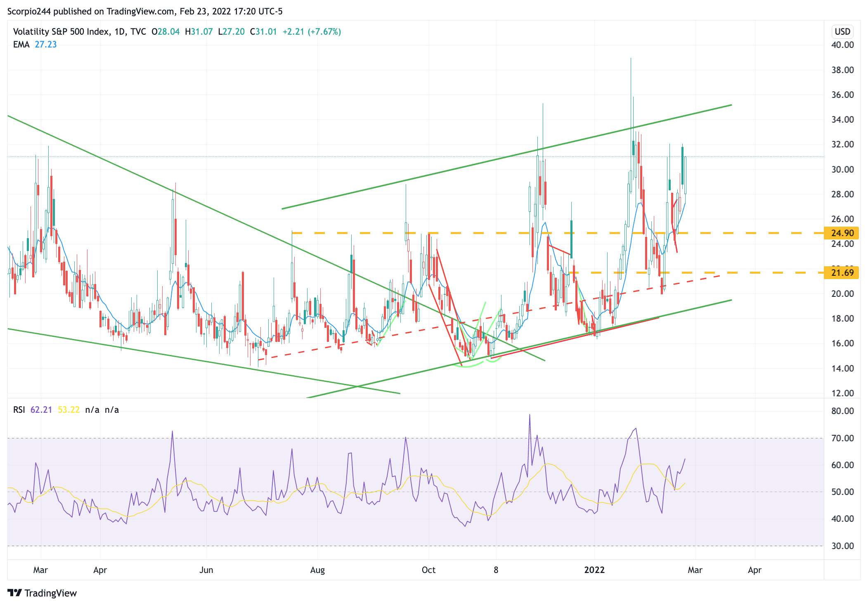Open the USD currency selector
868x606 pixels.
pos(842,32)
